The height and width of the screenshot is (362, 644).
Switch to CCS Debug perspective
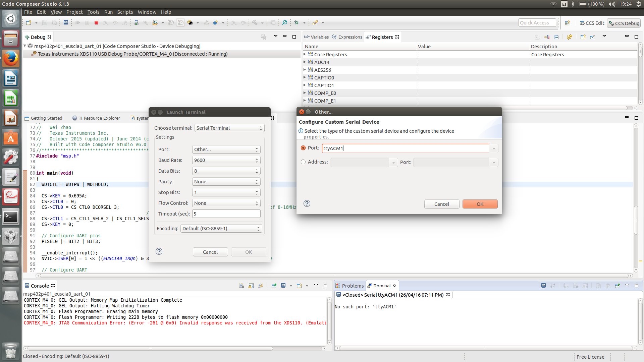point(624,23)
